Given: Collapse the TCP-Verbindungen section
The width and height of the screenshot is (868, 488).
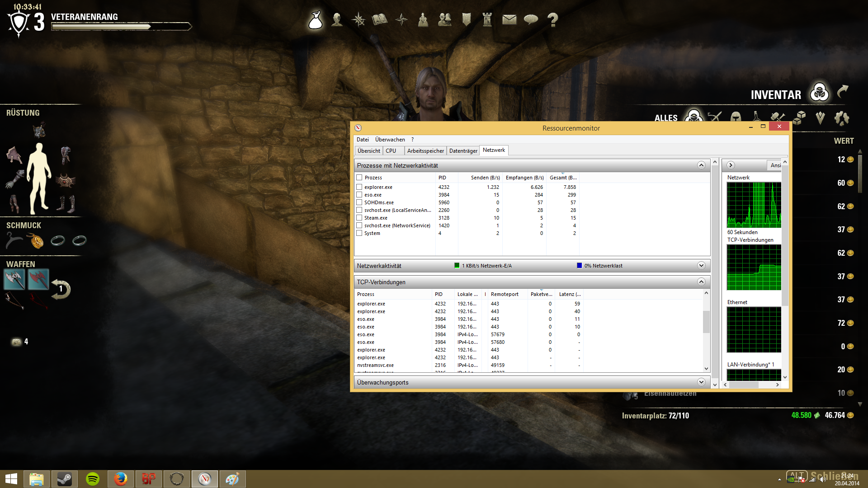Looking at the screenshot, I should (701, 282).
